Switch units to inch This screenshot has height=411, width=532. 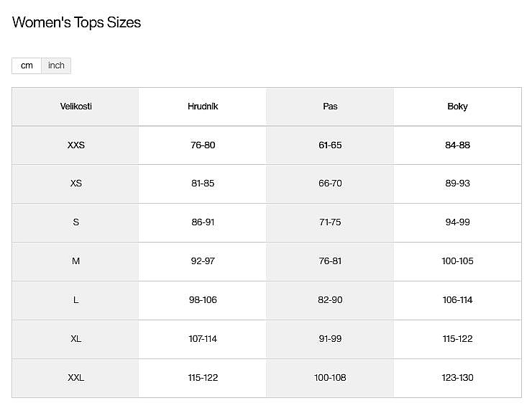pyautogui.click(x=56, y=66)
